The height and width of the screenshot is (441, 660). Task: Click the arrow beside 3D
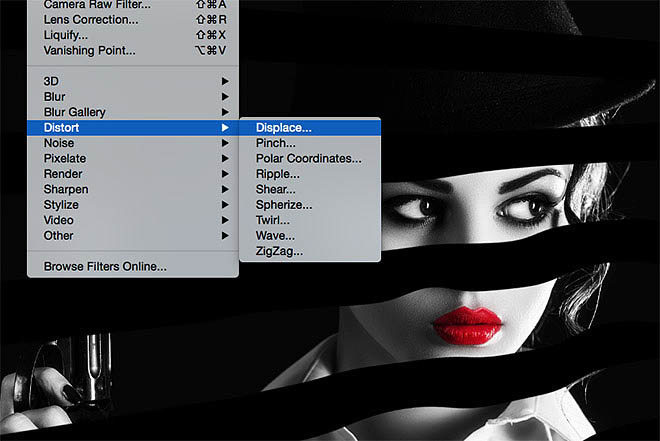[x=225, y=81]
